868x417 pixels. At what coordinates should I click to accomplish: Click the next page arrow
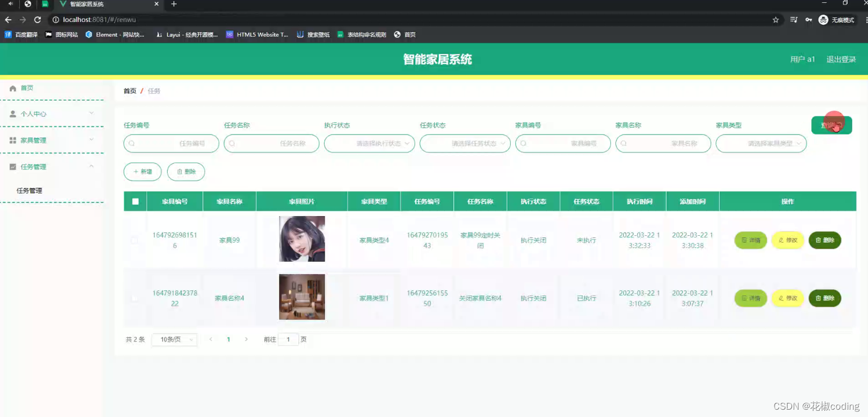(246, 339)
